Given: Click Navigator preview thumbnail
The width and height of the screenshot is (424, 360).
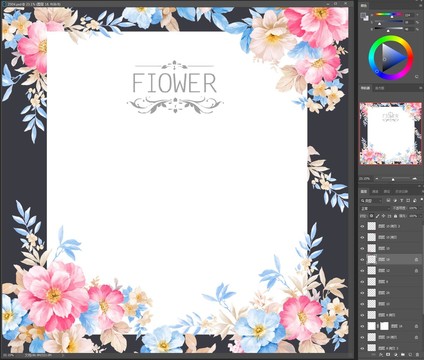Looking at the screenshot, I should pyautogui.click(x=391, y=133).
